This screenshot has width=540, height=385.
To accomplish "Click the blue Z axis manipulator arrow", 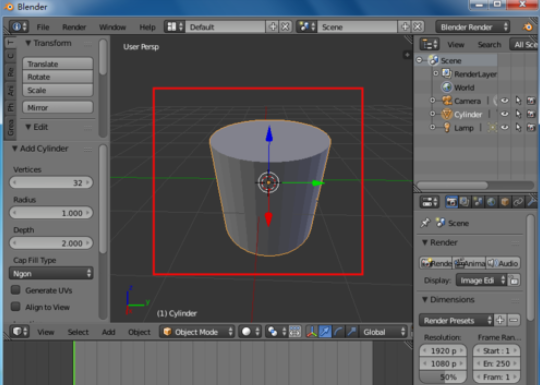I will click(269, 134).
